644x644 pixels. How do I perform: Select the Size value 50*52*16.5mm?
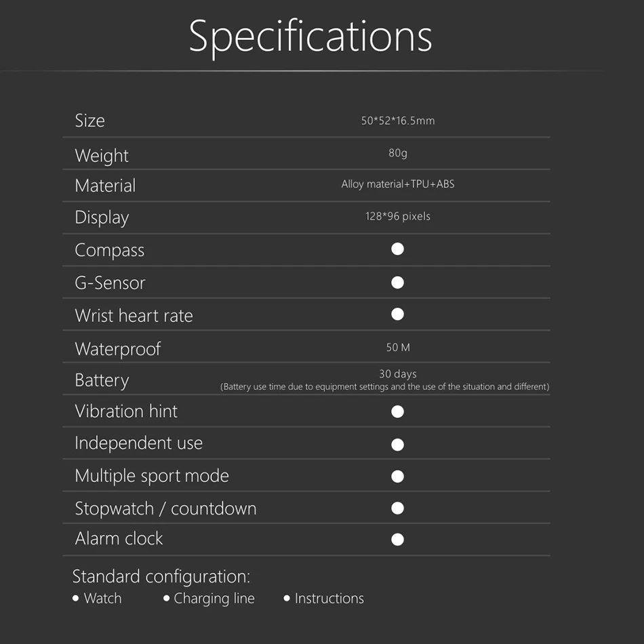pyautogui.click(x=398, y=121)
